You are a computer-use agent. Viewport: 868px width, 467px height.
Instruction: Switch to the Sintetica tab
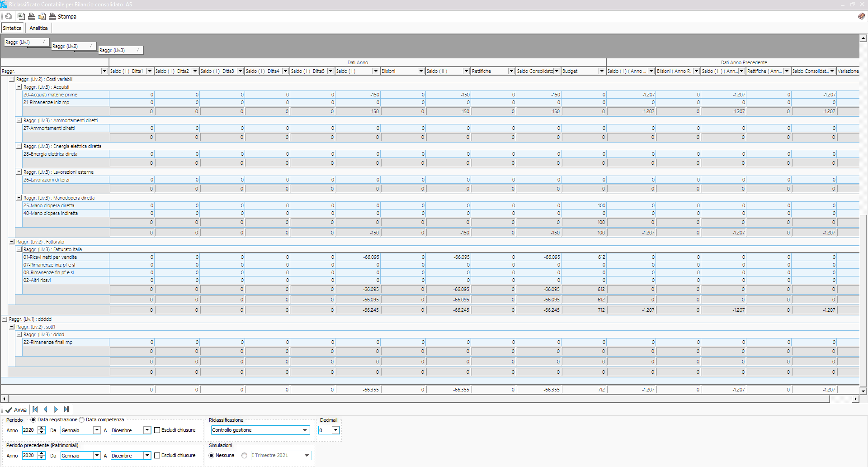pos(12,28)
